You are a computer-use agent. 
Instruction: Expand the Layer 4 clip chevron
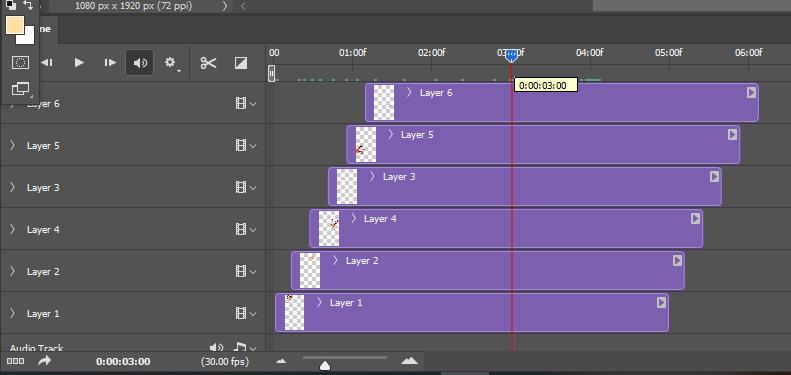click(x=354, y=218)
